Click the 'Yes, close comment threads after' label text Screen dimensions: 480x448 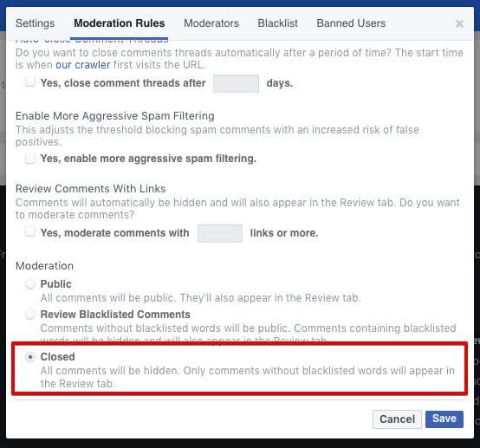click(123, 83)
